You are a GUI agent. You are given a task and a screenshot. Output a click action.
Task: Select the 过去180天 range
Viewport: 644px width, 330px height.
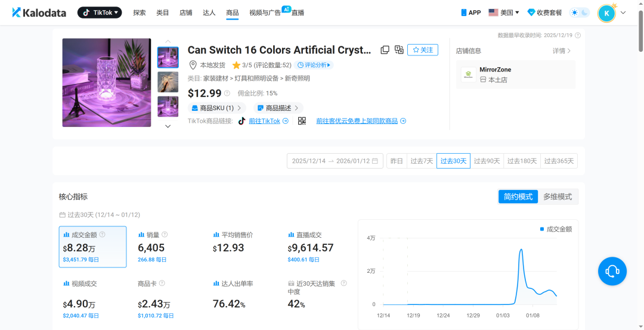point(522,161)
